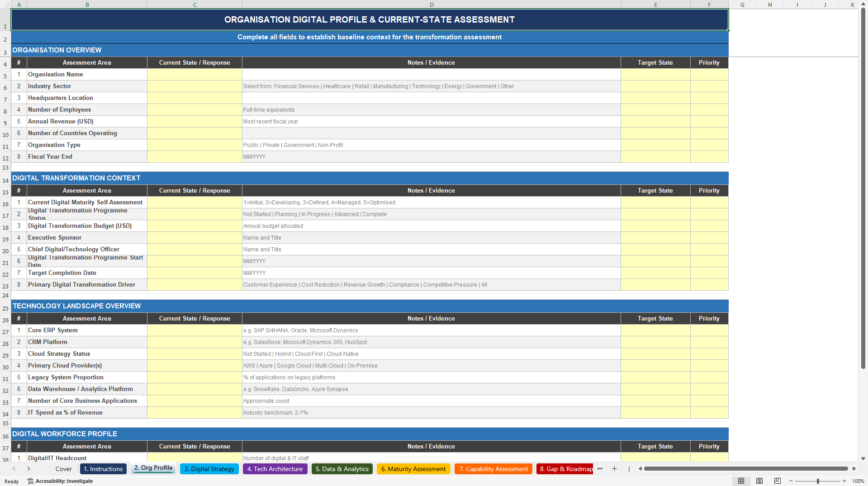Click Current State cell for Annual Revenue
Image resolution: width=868 pixels, height=486 pixels.
(195, 122)
